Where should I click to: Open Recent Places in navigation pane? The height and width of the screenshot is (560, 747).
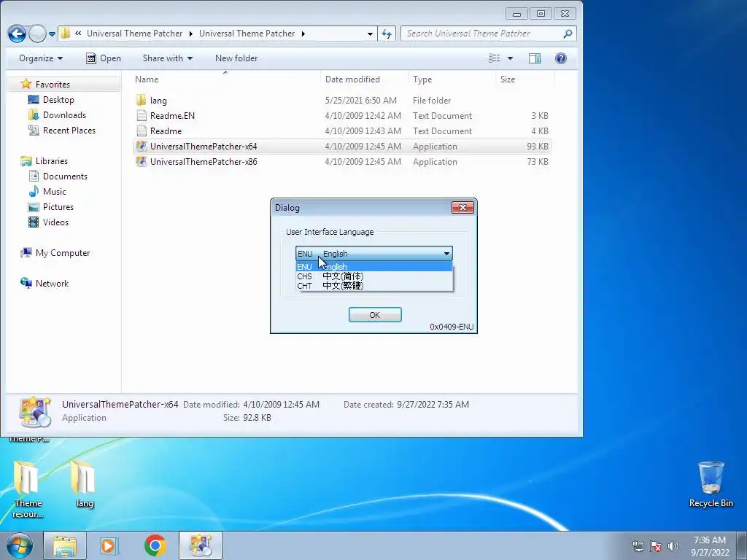coord(69,130)
